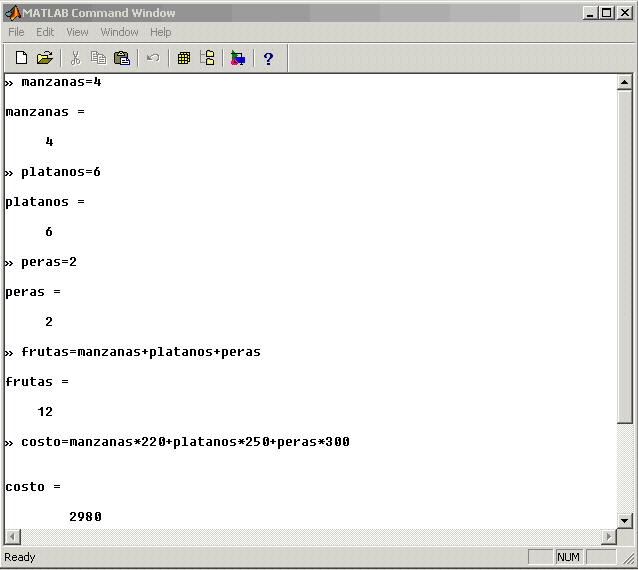Click the command line 'manzanas=4'

61,82
